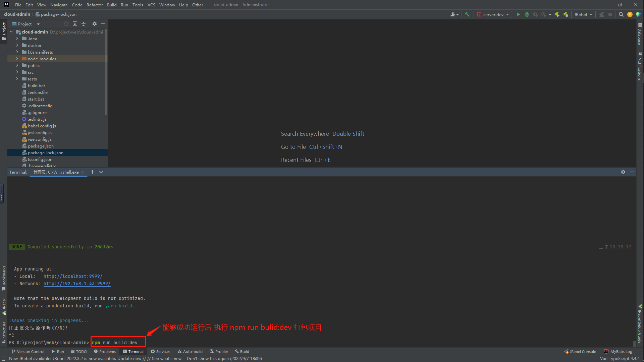Image resolution: width=644 pixels, height=362 pixels.
Task: Click Run with JRebel rocket icon
Action: point(557,14)
